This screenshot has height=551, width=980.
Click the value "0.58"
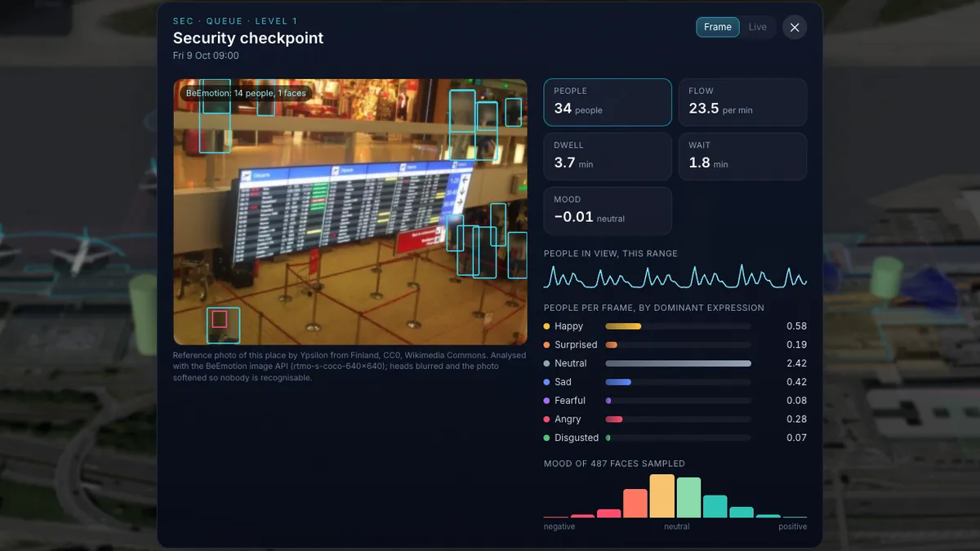point(796,327)
